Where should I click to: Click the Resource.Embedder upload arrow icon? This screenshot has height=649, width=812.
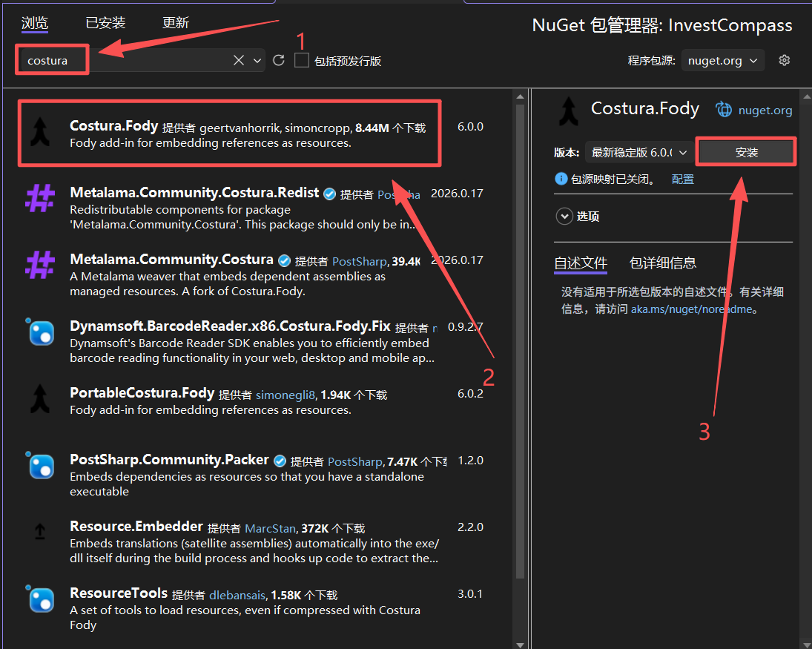pos(40,531)
